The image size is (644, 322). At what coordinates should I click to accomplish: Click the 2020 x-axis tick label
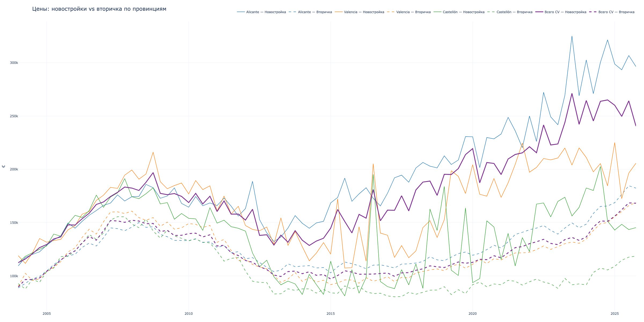click(x=473, y=314)
